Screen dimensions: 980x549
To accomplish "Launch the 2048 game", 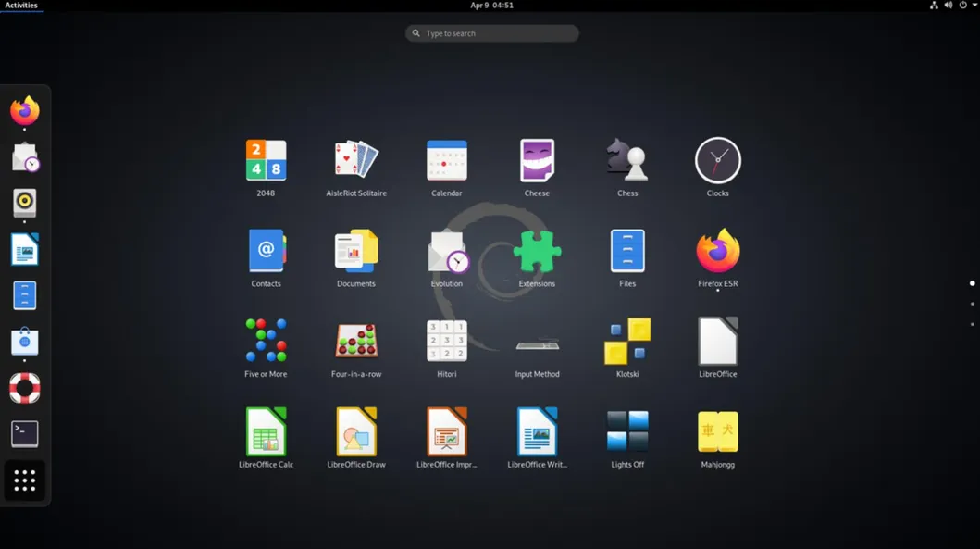I will tap(266, 159).
